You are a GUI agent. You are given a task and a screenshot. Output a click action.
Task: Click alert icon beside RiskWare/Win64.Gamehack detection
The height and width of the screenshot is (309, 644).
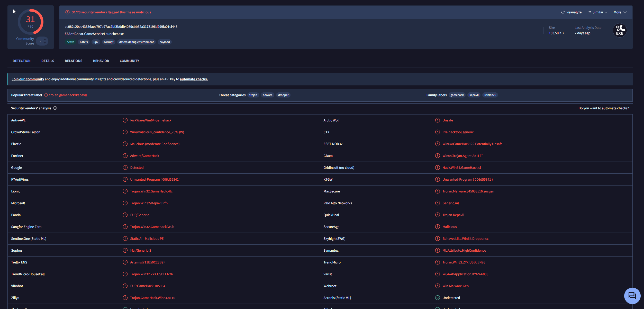click(x=125, y=120)
